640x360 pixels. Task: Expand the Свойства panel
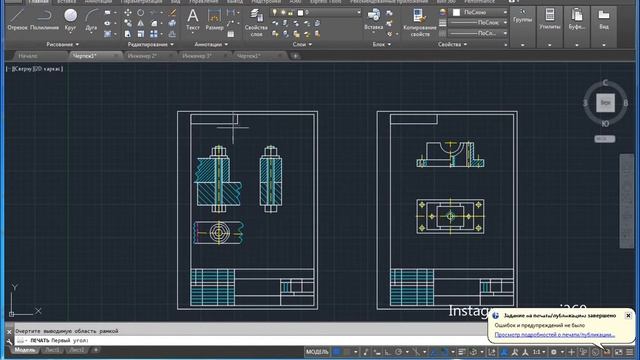(452, 44)
